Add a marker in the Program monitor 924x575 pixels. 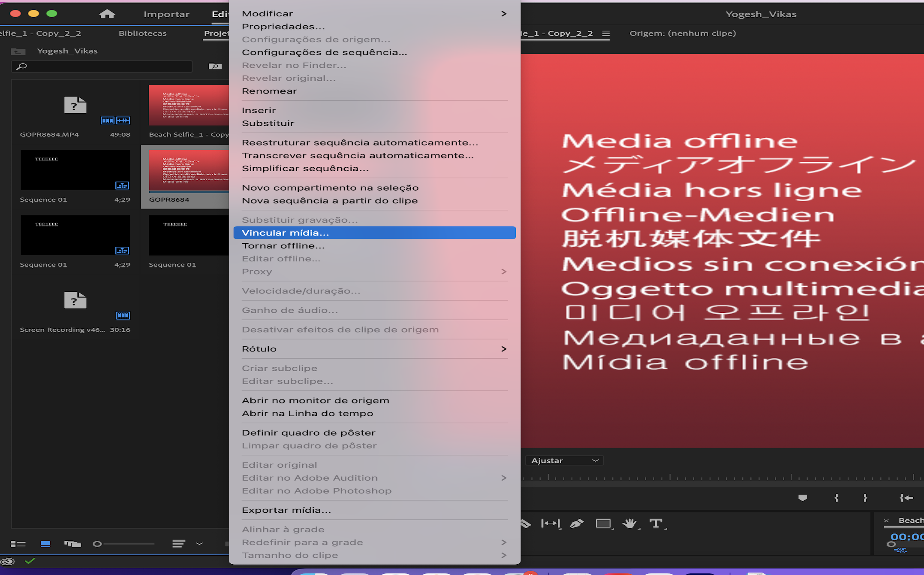802,498
